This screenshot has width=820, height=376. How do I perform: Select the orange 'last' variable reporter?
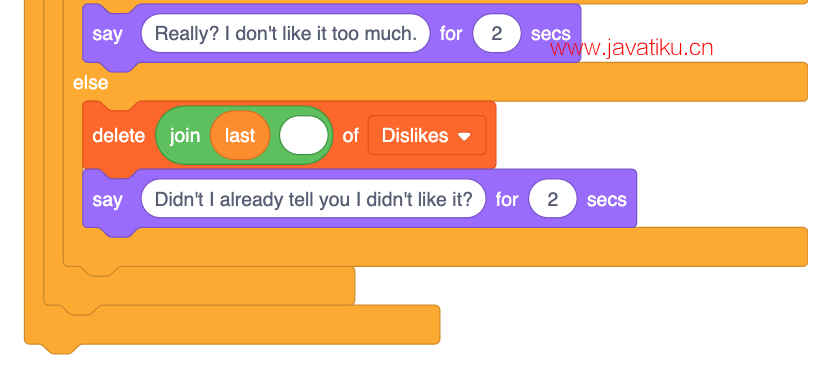[240, 135]
